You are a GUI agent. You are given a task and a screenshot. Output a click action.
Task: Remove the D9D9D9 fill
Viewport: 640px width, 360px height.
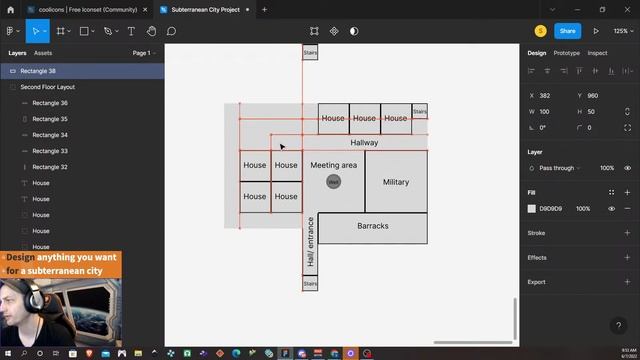pos(627,209)
